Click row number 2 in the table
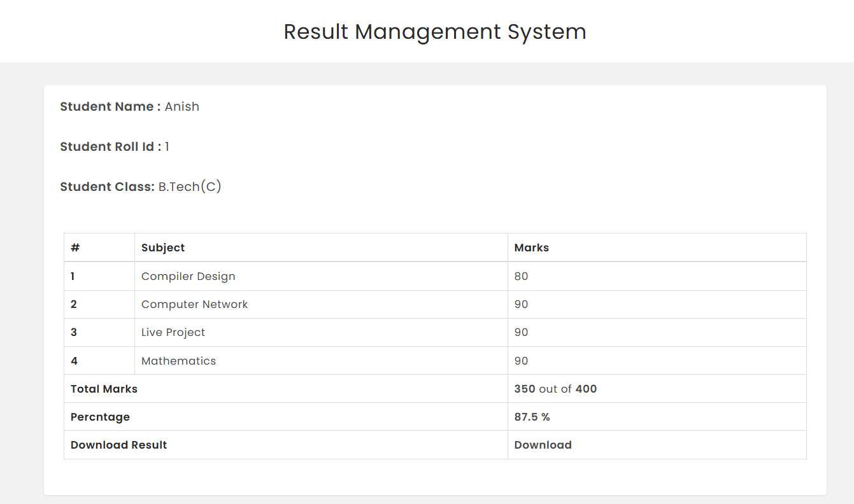This screenshot has height=504, width=854. point(74,304)
